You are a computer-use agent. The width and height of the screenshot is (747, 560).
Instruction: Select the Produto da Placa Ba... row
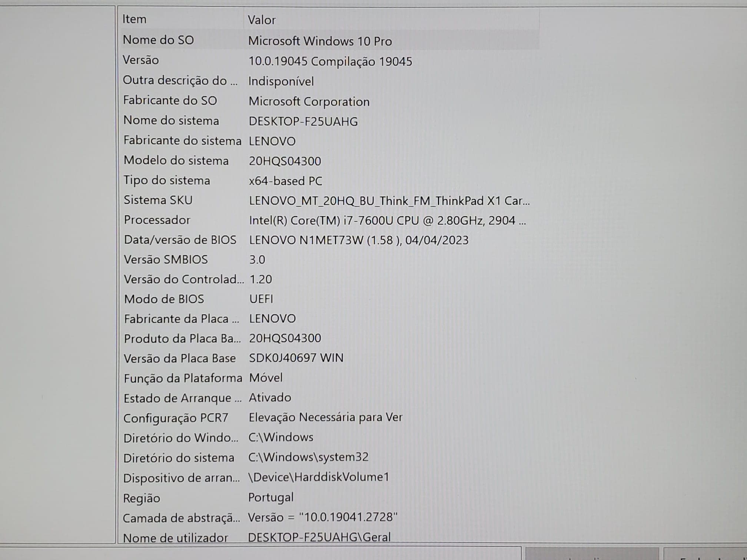tap(329, 338)
